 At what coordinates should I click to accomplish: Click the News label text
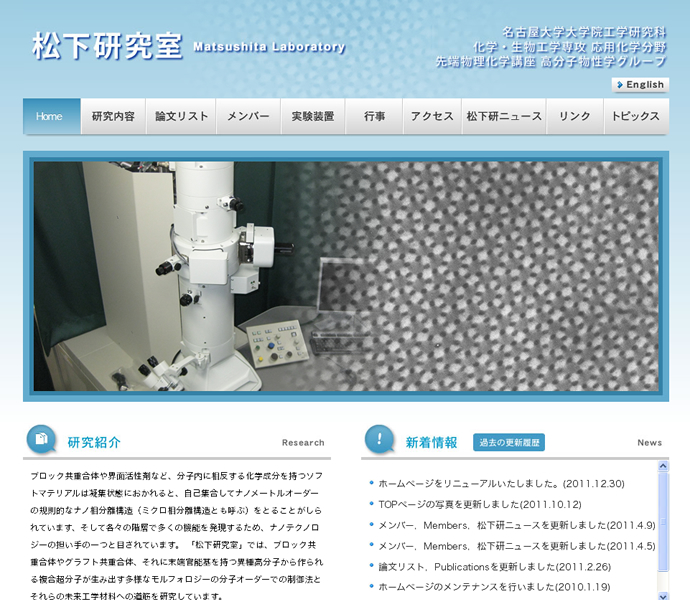pos(650,443)
